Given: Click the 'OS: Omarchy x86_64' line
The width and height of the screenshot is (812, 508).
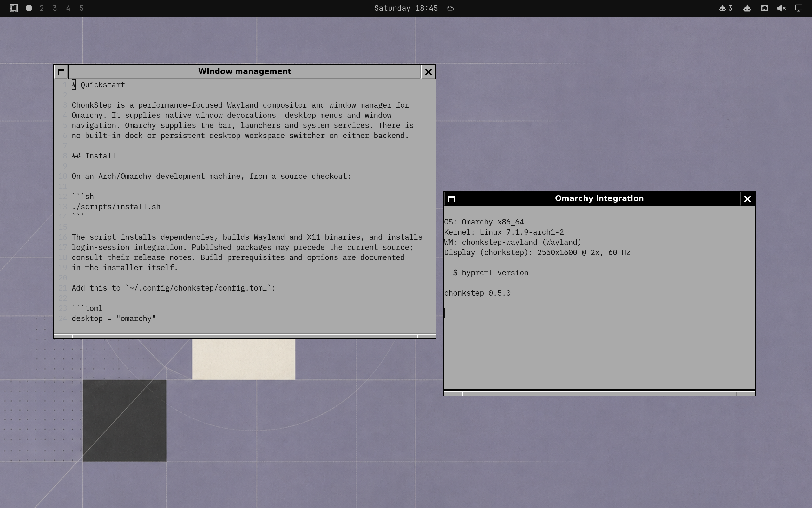Looking at the screenshot, I should point(484,222).
